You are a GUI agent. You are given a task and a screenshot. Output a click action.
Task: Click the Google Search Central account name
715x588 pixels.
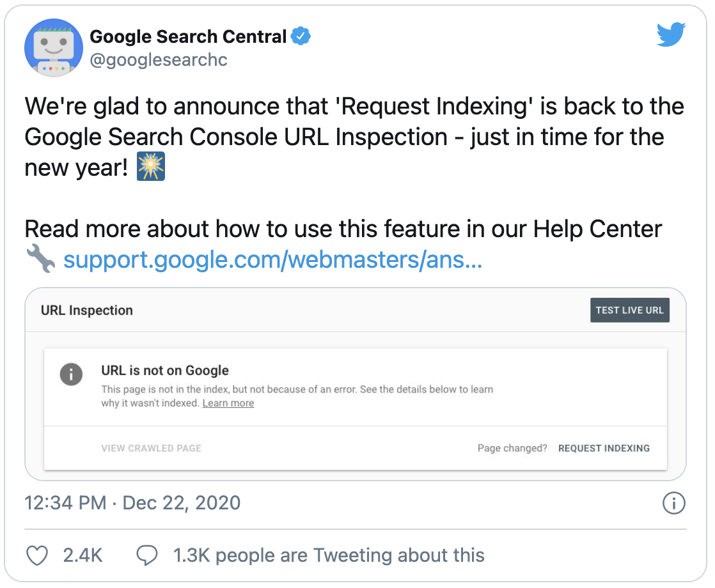188,36
